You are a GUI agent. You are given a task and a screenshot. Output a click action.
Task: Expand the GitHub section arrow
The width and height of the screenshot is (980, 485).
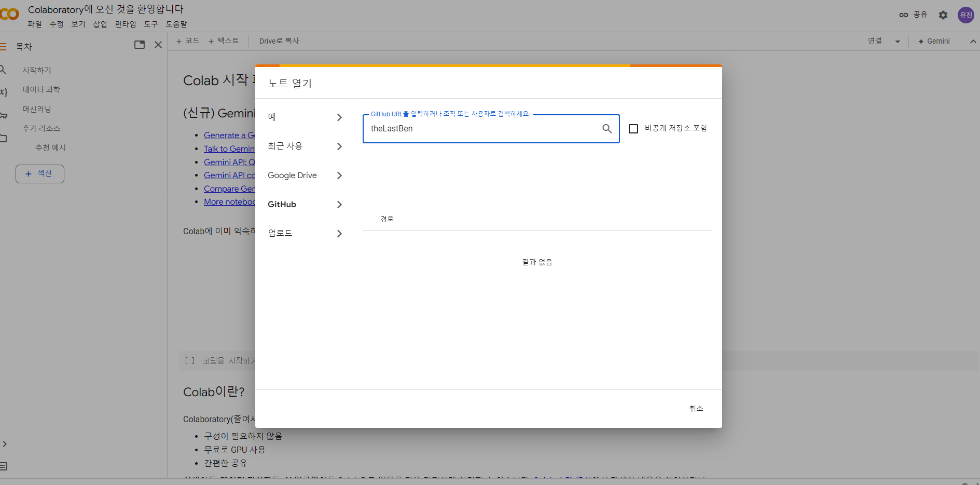339,205
